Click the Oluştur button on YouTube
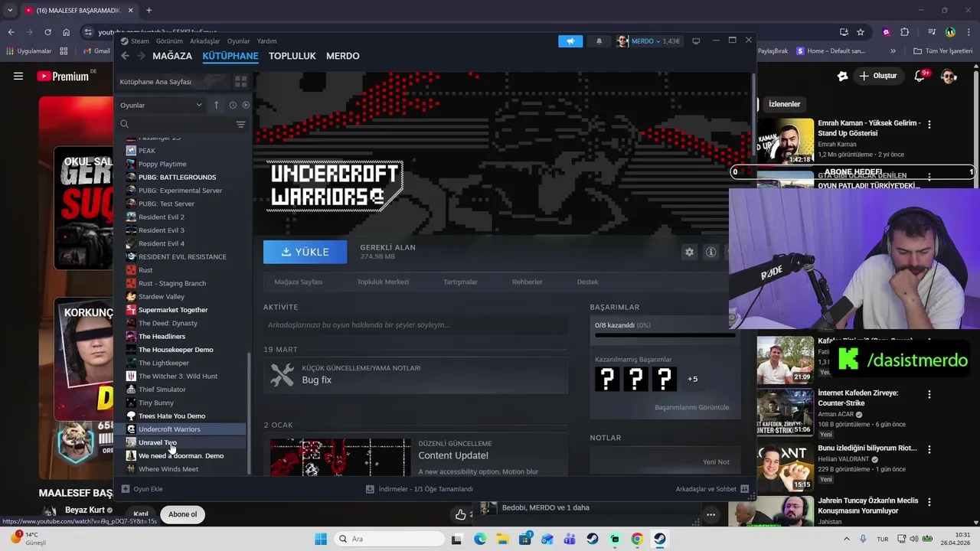 pyautogui.click(x=877, y=76)
